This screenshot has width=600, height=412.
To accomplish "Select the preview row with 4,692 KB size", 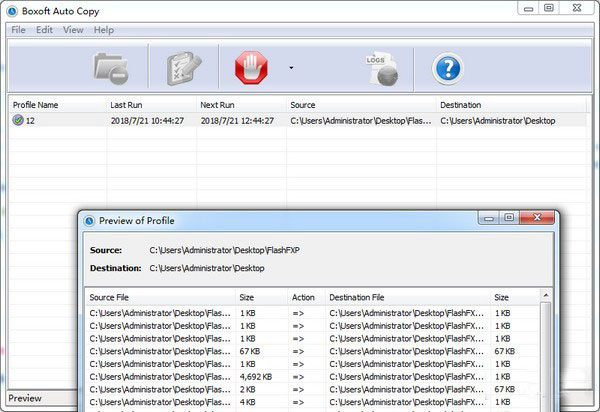I will point(313,377).
